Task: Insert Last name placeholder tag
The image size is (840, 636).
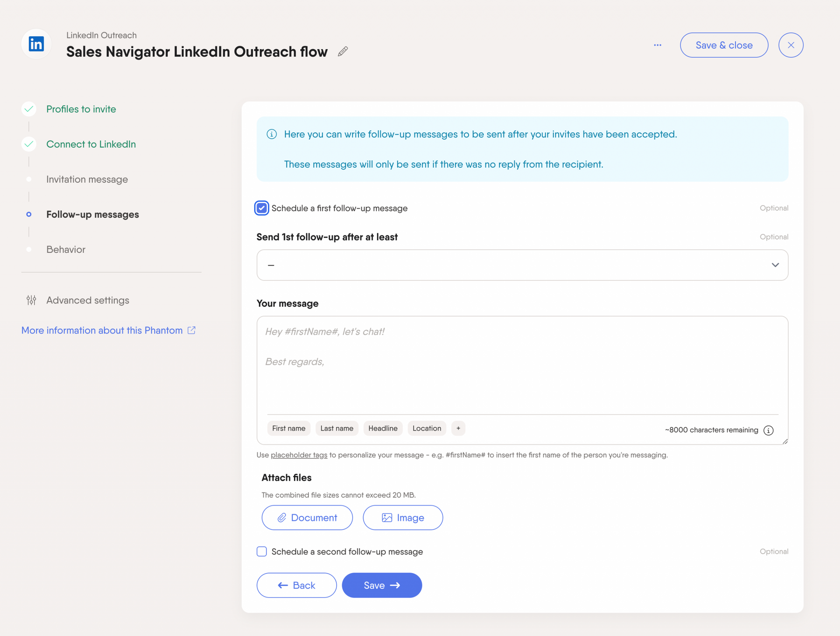Action: (x=337, y=428)
